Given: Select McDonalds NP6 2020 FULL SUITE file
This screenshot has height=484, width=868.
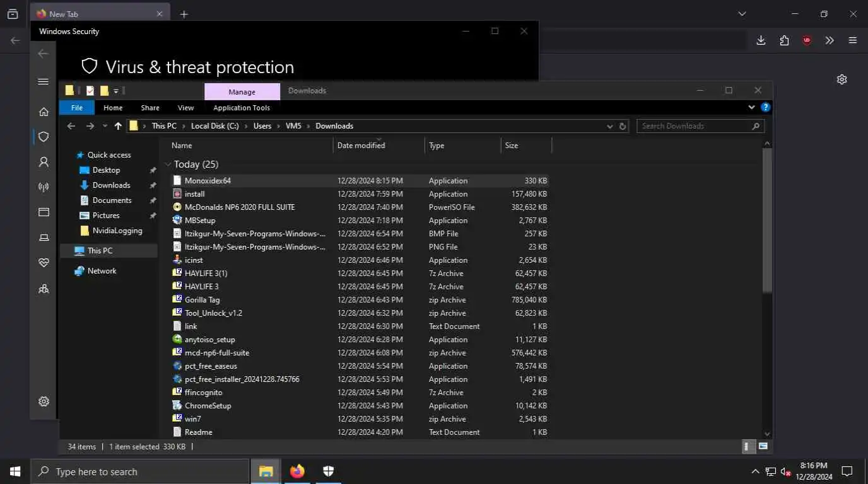Looking at the screenshot, I should click(360, 207).
